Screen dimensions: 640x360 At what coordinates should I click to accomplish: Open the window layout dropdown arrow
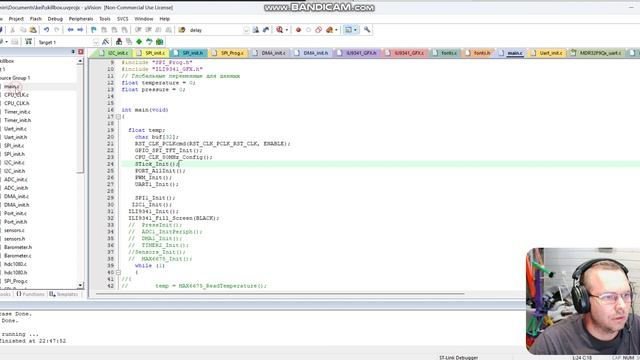click(355, 30)
